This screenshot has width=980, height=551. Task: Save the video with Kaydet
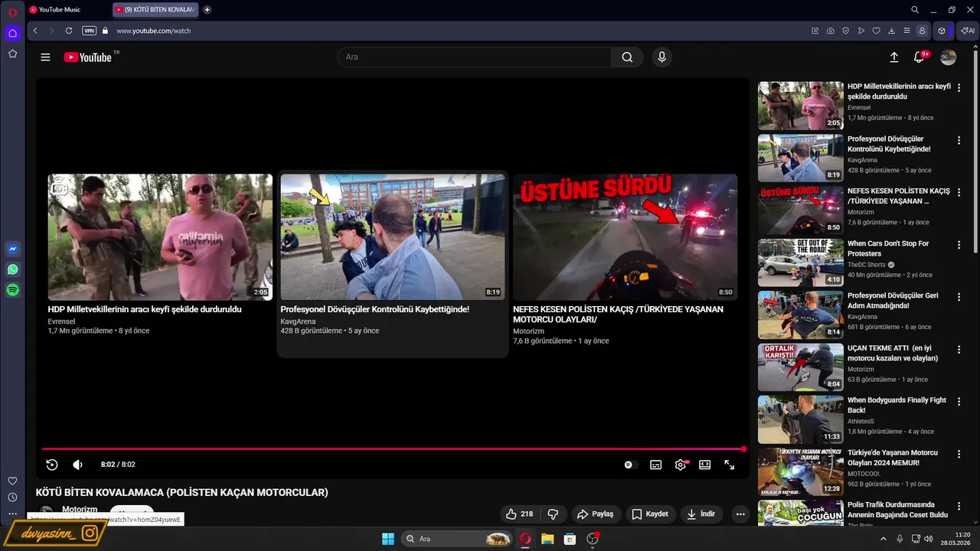650,514
